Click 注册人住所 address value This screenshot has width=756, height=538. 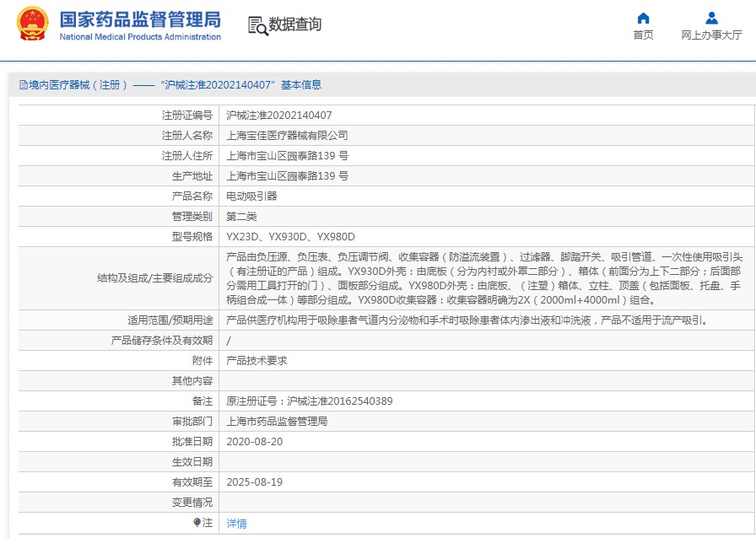[x=287, y=156]
